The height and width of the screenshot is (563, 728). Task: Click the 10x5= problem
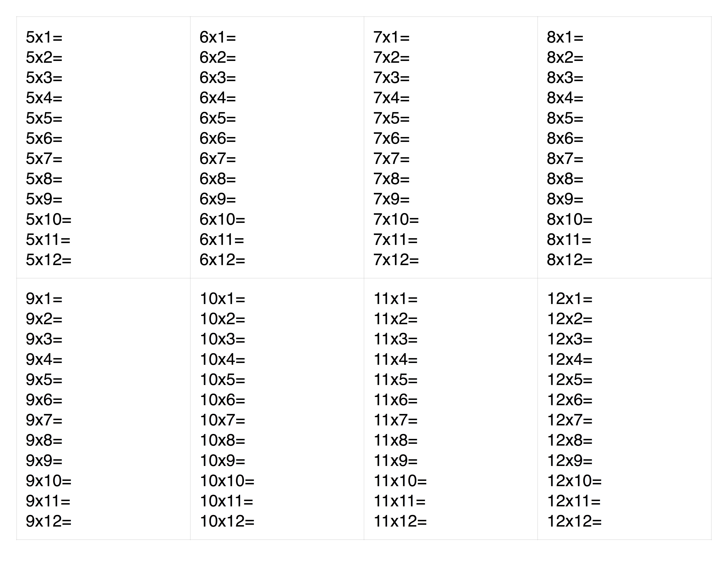point(222,380)
